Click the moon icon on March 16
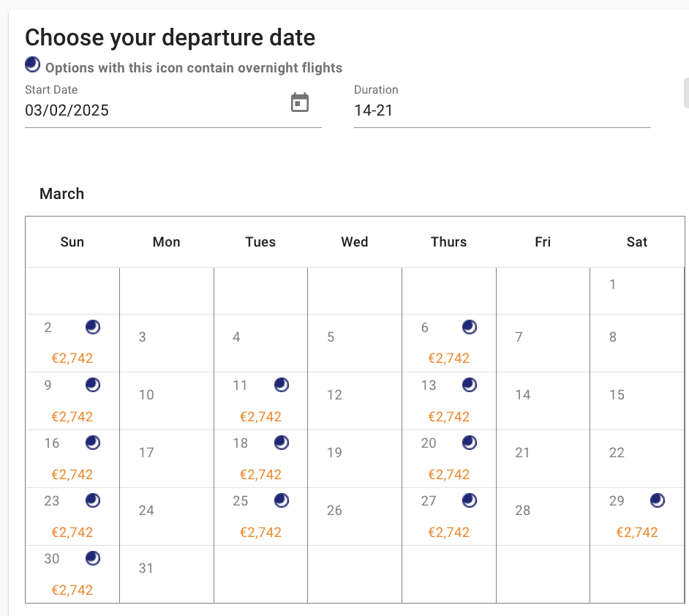This screenshot has height=616, width=689. click(93, 443)
